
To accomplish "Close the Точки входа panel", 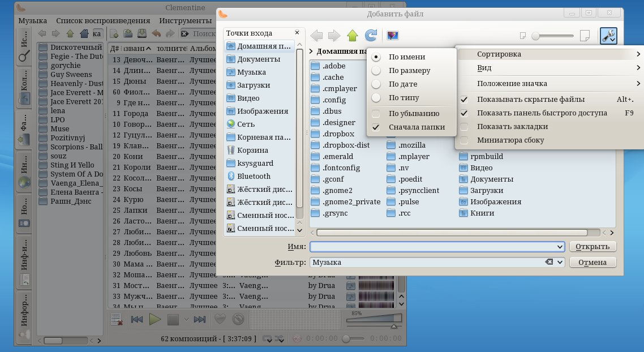I will pos(297,33).
